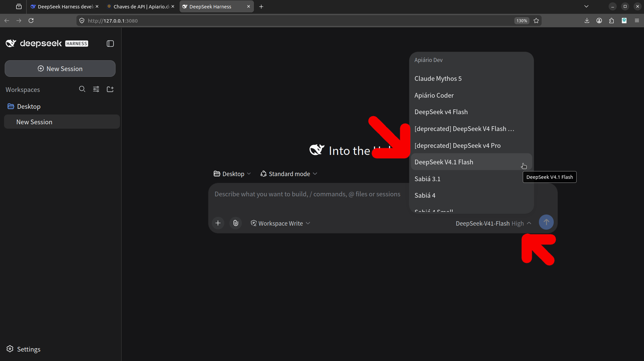Click the Apiário Dev group header

428,60
